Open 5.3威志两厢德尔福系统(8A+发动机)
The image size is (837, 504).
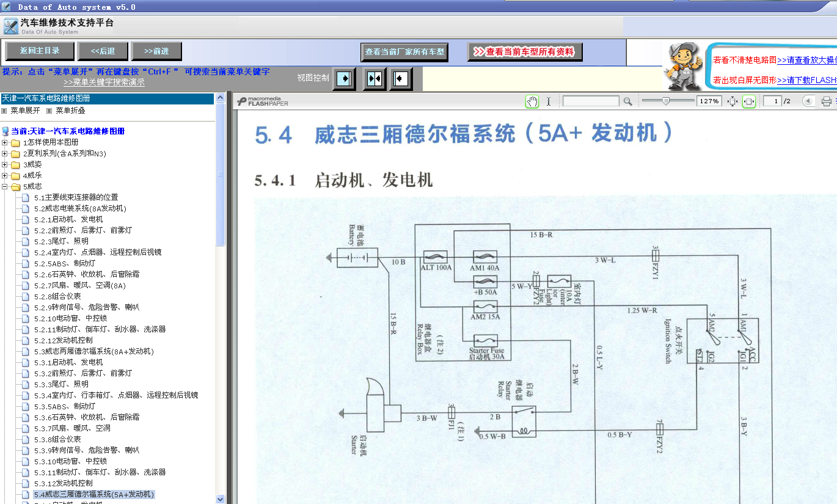point(94,351)
